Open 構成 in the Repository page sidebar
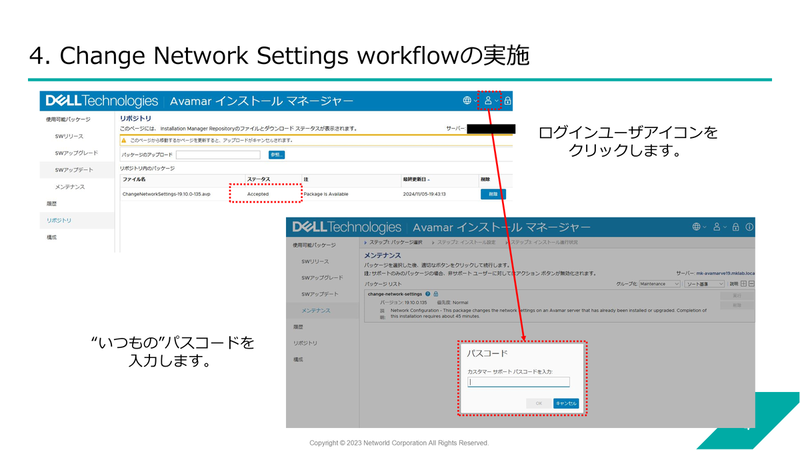 pos(52,237)
